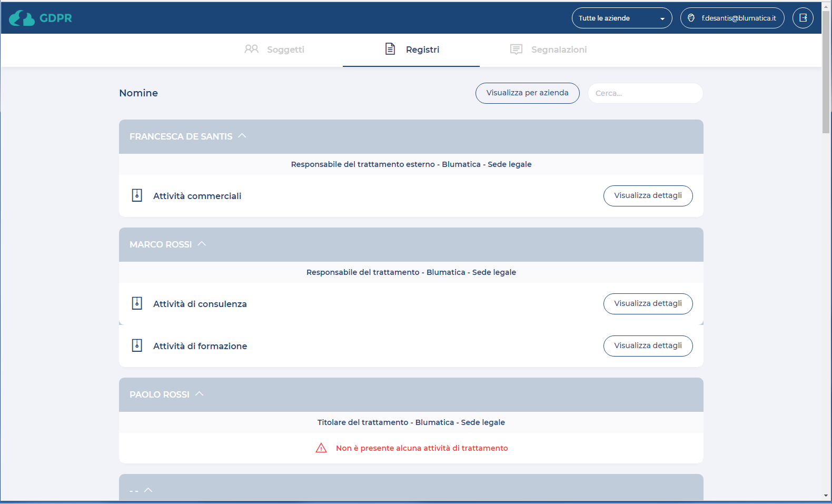The height and width of the screenshot is (504, 832).
Task: Open the f.desantis@blumatica.it account button
Action: click(732, 18)
